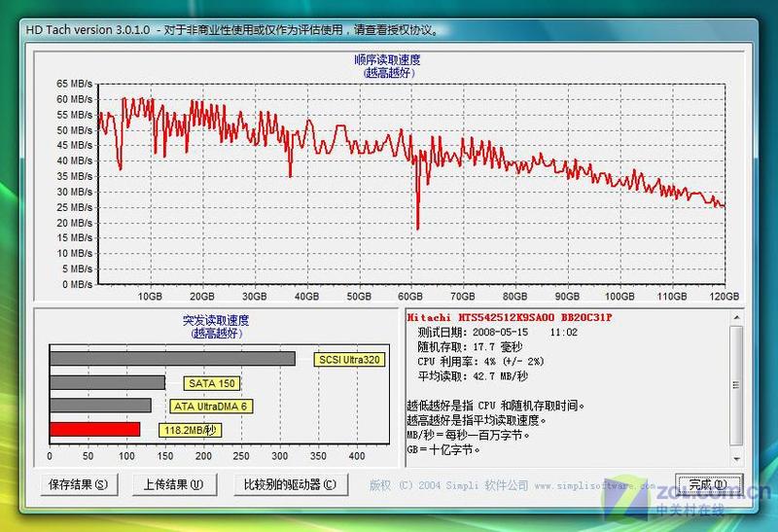The image size is (778, 532).
Task: Click the 上传结果 (U) button
Action: pos(174,484)
